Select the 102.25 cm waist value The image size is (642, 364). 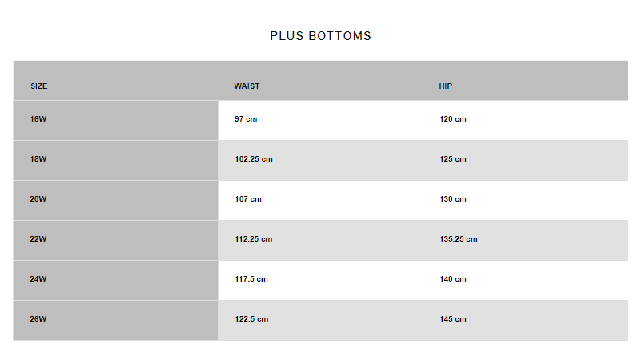(254, 159)
